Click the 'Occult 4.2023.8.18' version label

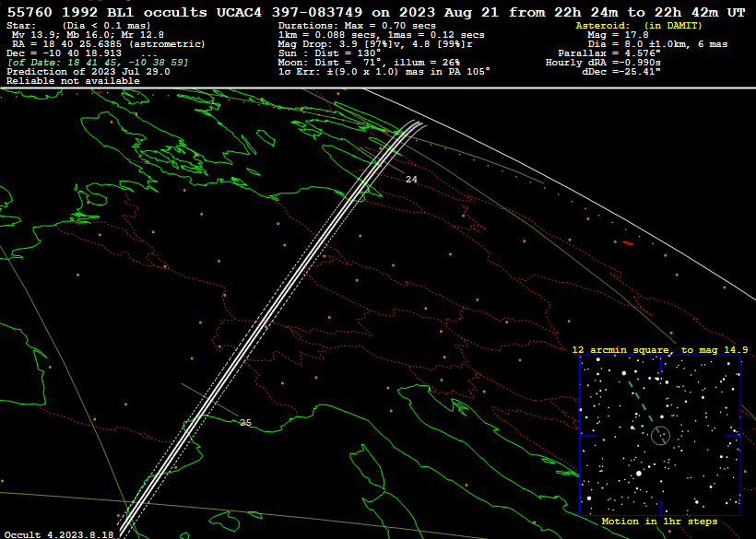[x=59, y=534]
